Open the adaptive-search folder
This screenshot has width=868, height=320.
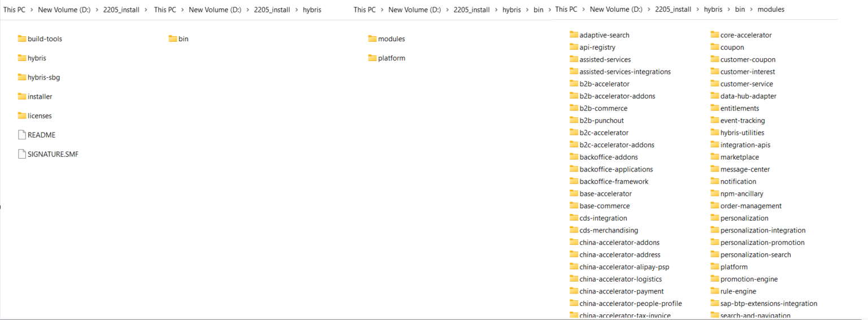(x=604, y=35)
